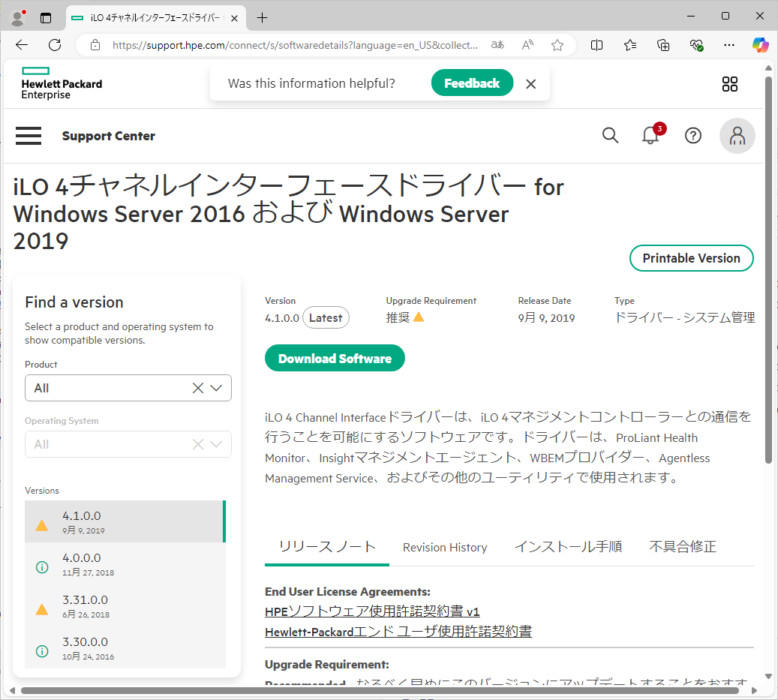
Task: Click the Hewlett Packard Enterprise logo
Action: tap(62, 83)
